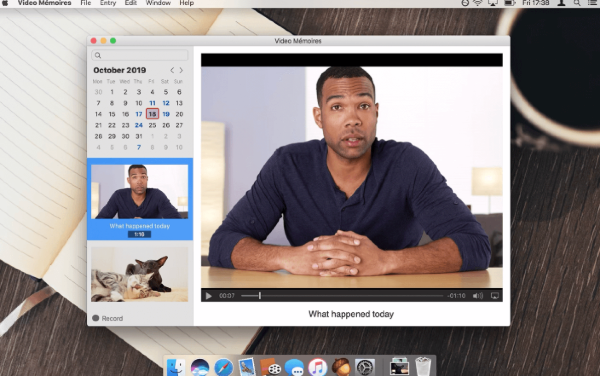Viewport: 600px width, 376px height.
Task: Select October 12 in the calendar
Action: coord(166,103)
